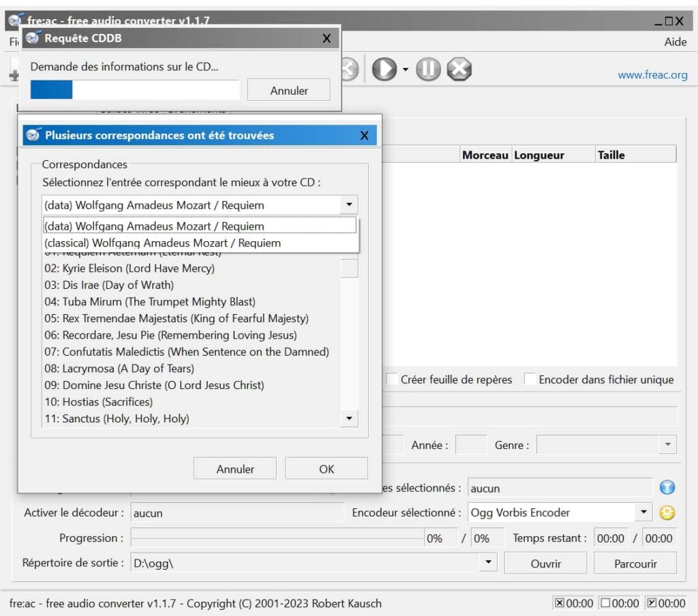Select track 04: Tuba Mirum
The height and width of the screenshot is (616, 698).
click(192, 302)
